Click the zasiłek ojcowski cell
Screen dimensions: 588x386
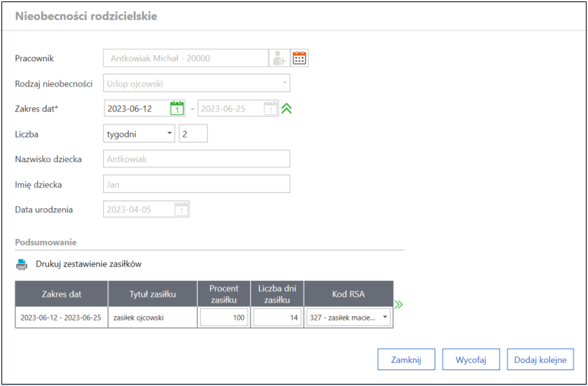pyautogui.click(x=153, y=318)
